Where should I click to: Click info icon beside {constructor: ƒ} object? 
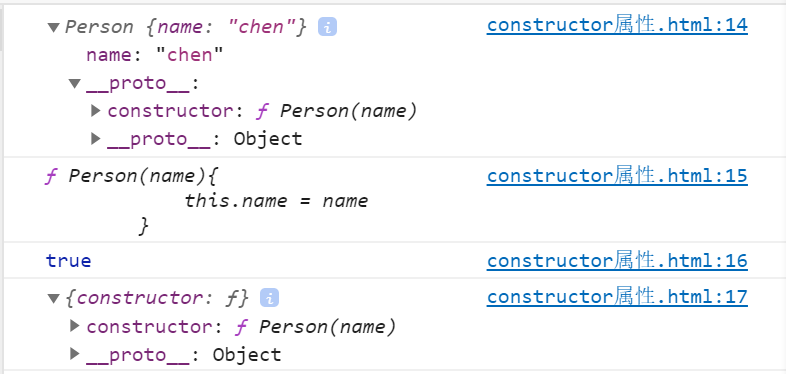coord(269,299)
